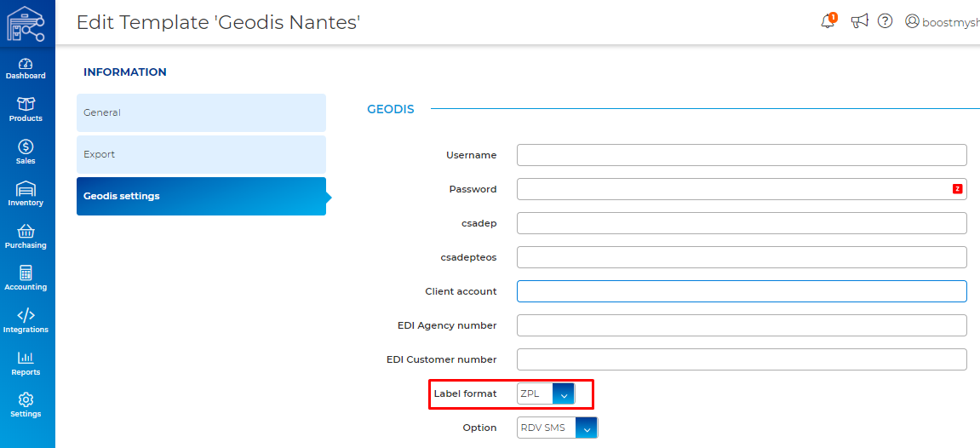The image size is (980, 448).
Task: Open the Dashboard sidebar icon
Action: click(x=25, y=64)
